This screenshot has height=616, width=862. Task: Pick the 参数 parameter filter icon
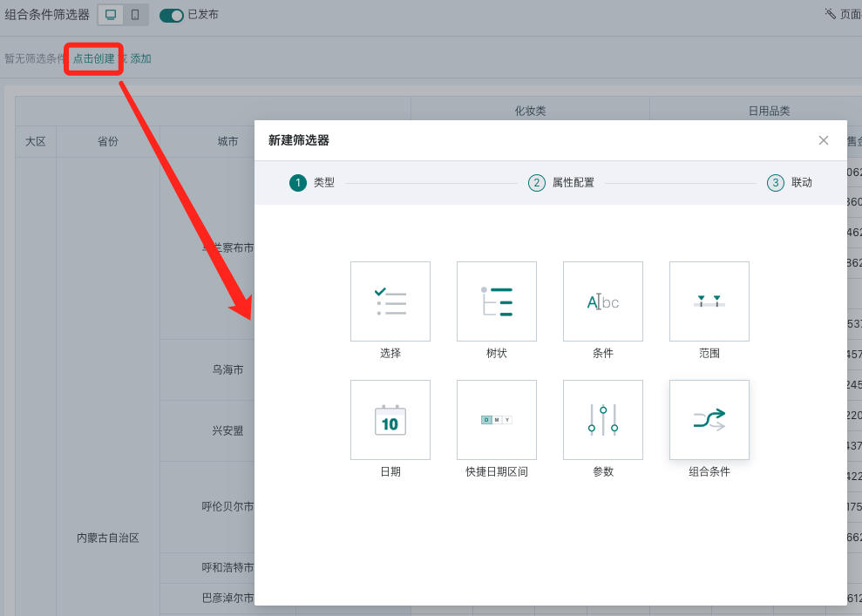[602, 420]
